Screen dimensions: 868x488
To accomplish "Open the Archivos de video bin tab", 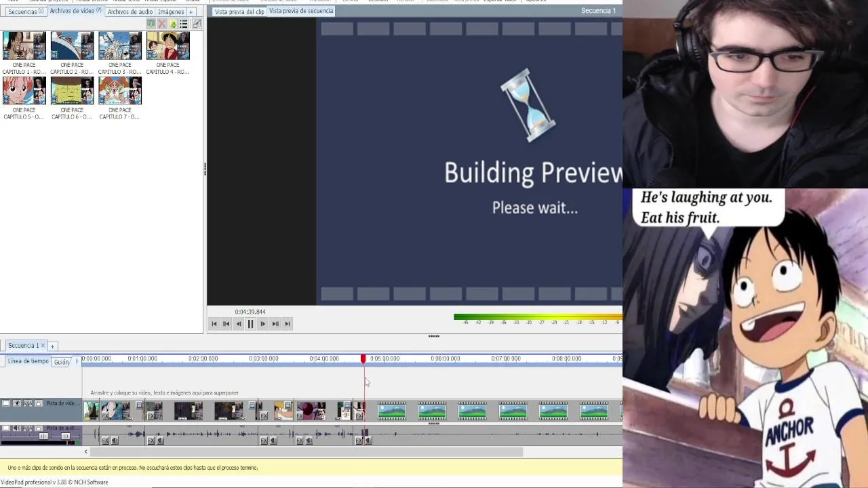I will coord(76,11).
